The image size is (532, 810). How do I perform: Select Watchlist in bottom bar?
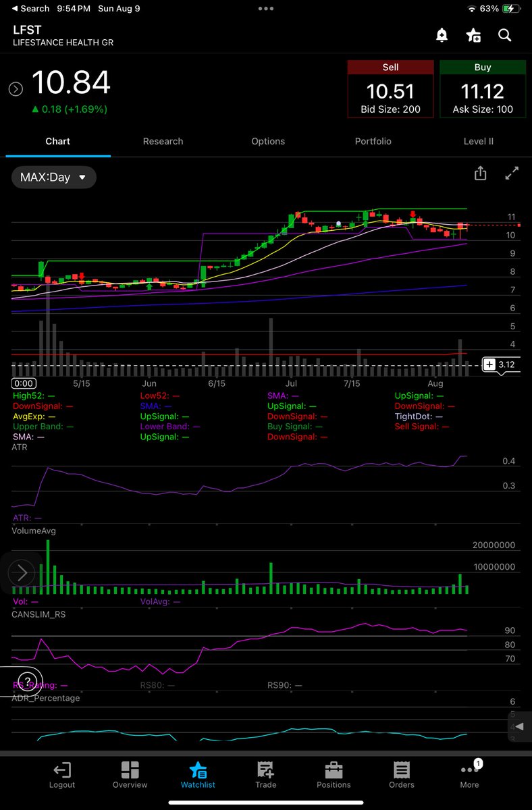click(x=198, y=775)
